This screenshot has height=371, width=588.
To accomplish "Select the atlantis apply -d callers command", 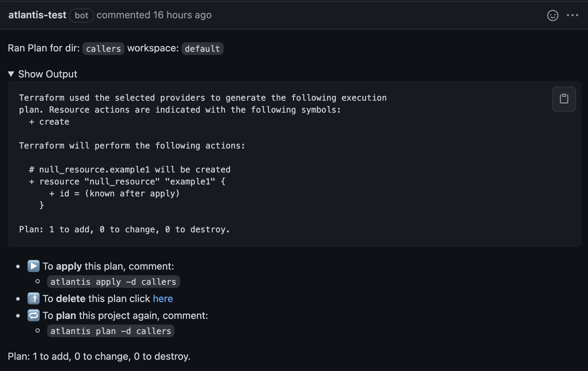I will pos(113,282).
